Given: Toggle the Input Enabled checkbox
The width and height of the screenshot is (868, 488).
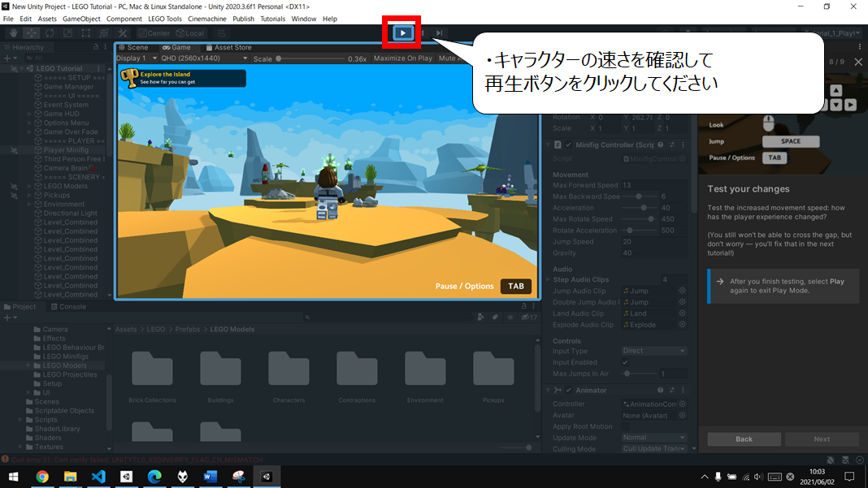Looking at the screenshot, I should (625, 362).
